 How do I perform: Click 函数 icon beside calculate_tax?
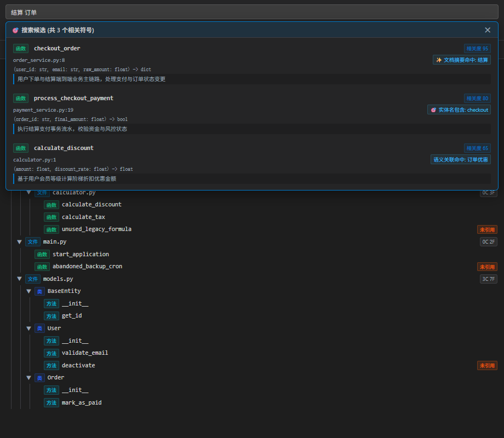click(x=51, y=217)
